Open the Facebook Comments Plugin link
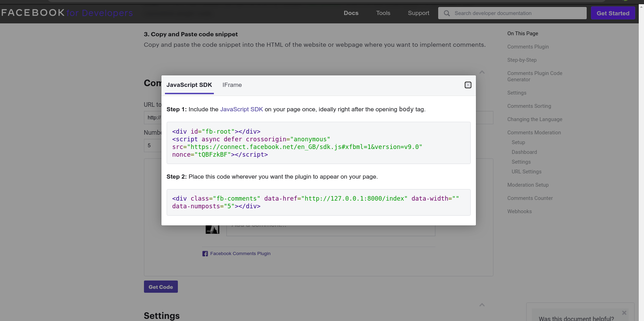 (x=240, y=254)
